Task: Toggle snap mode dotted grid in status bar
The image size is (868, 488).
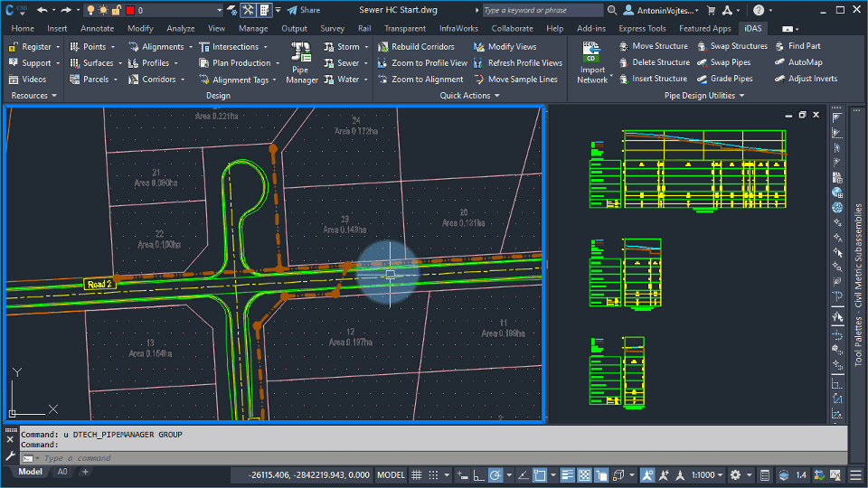Action: pyautogui.click(x=433, y=474)
